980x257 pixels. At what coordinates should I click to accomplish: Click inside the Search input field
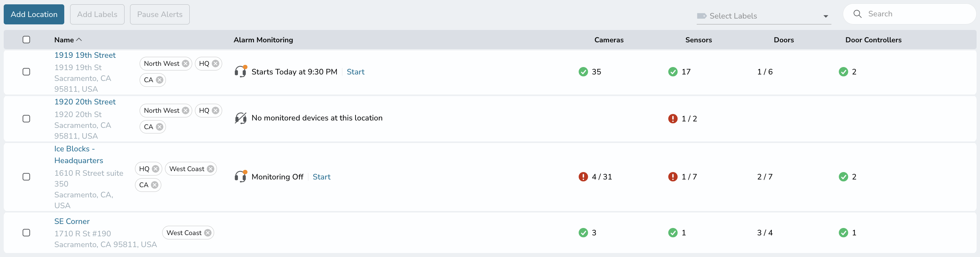[x=906, y=14]
